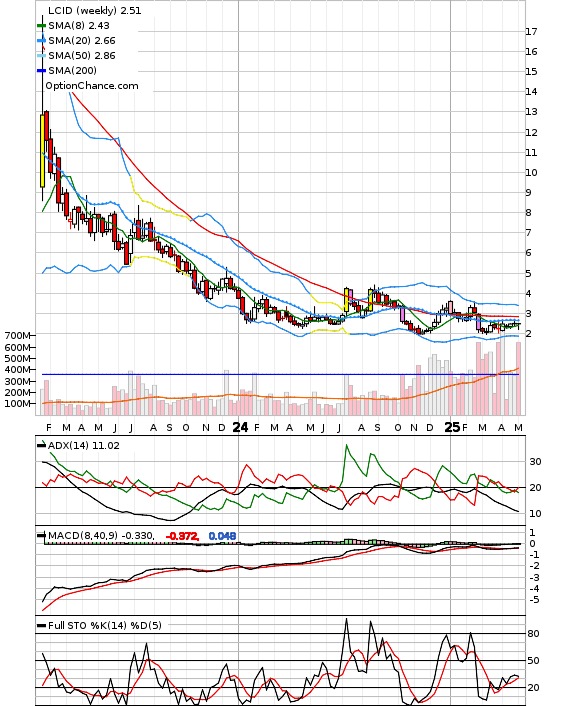Click the -1 label on MACD axis
The height and width of the screenshot is (706, 566).
[534, 555]
